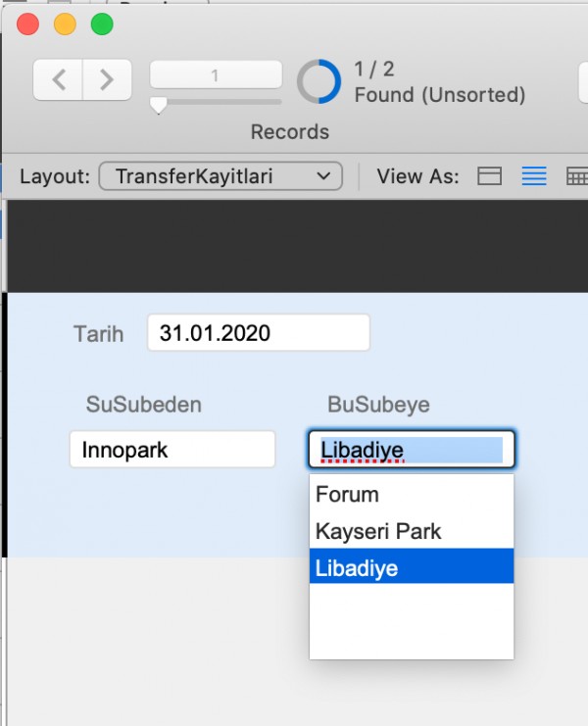Click the Tarih date field 31.01.2020
The height and width of the screenshot is (726, 588).
point(259,332)
